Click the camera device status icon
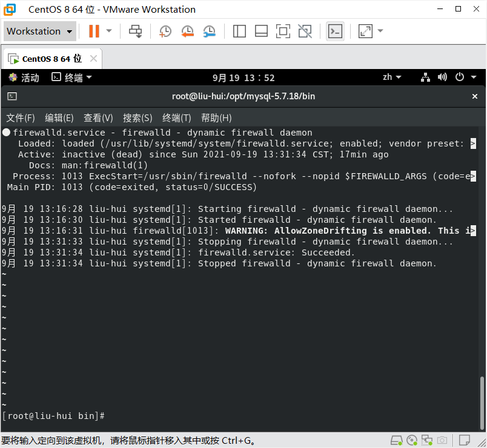Image resolution: width=487 pixels, height=448 pixels. pyautogui.click(x=442, y=440)
